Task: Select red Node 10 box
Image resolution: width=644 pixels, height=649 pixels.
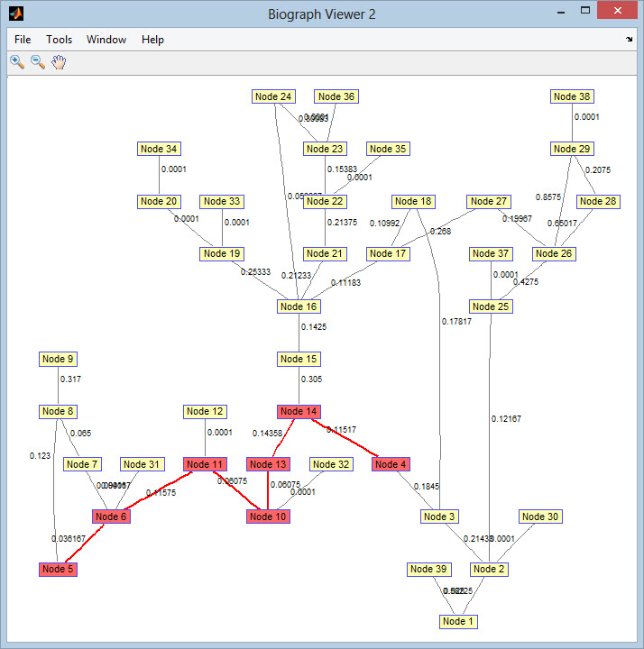Action: click(x=268, y=517)
